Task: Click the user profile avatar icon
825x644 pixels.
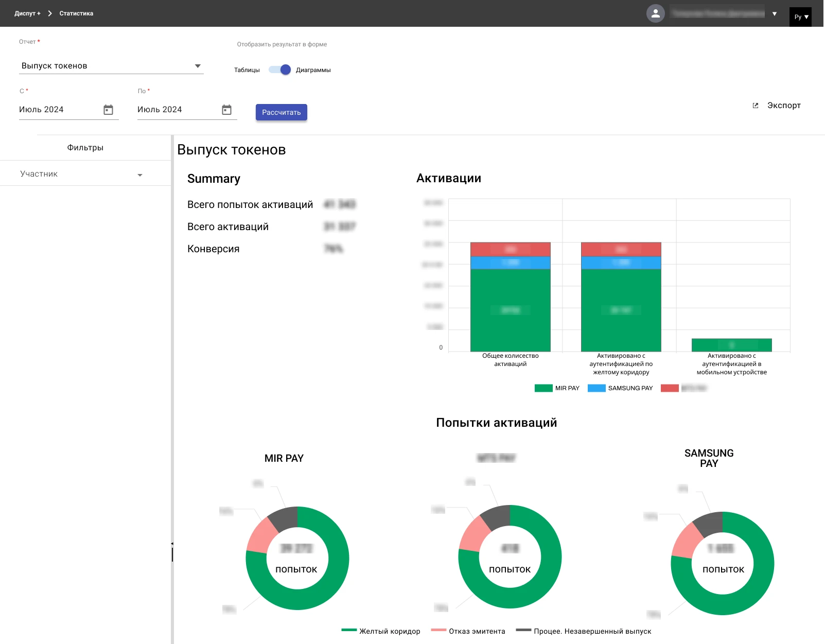Action: pos(655,13)
